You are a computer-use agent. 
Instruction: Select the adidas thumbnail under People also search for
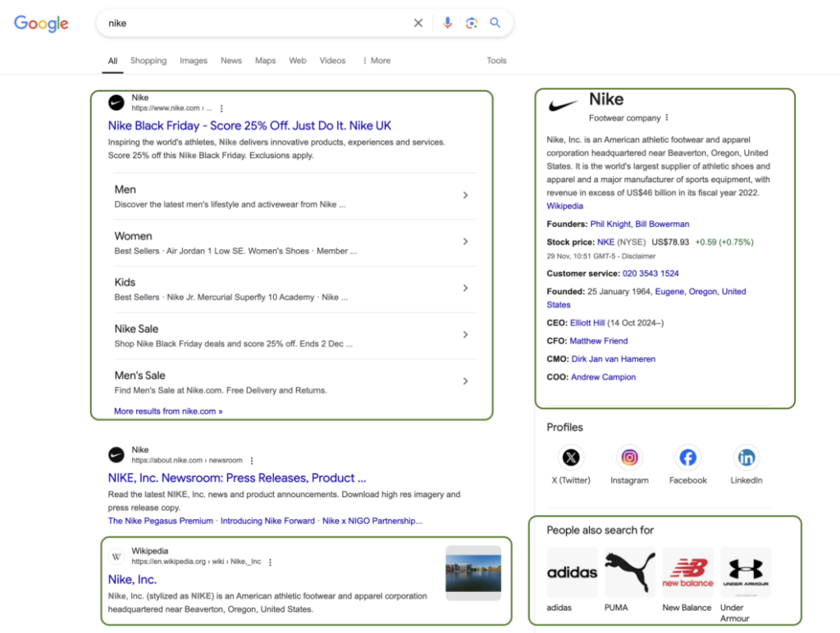coord(572,572)
